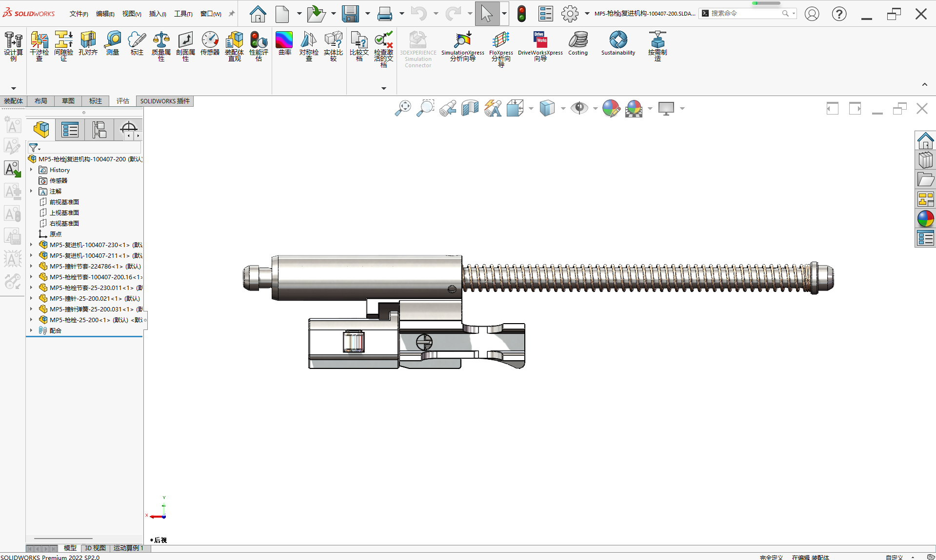Click Edit Appearance color ball in view toolbar
This screenshot has width=936, height=560.
click(x=611, y=108)
